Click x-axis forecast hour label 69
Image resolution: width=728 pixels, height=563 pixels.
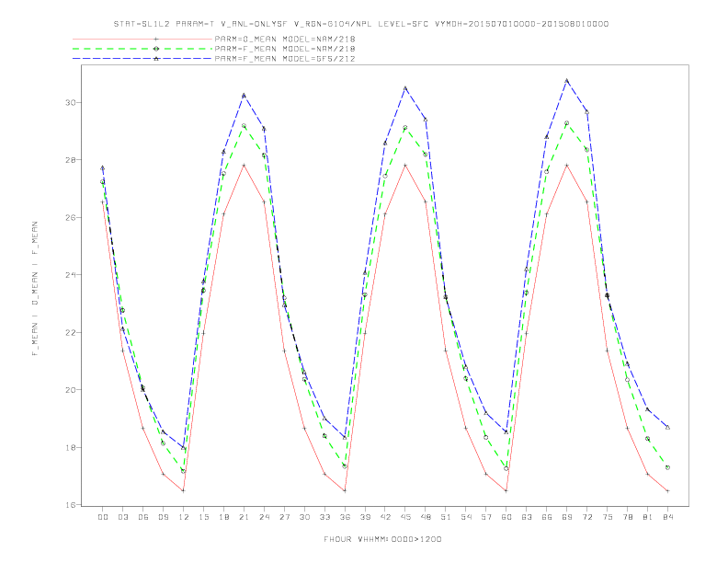click(567, 517)
